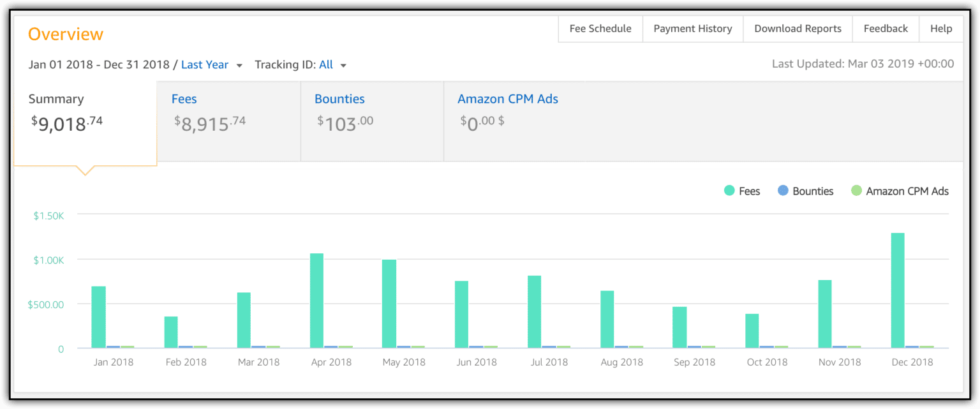Click Download Reports
Image resolution: width=980 pixels, height=409 pixels.
pyautogui.click(x=798, y=29)
